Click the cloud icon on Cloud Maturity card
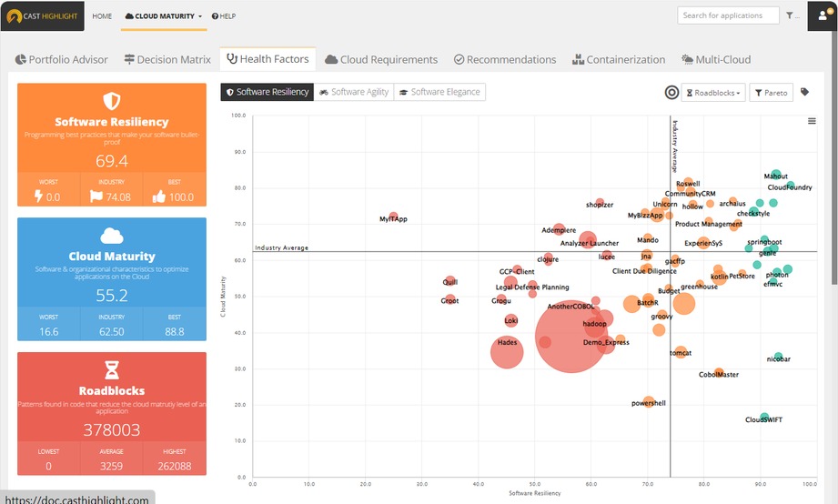Viewport: 838px width, 504px height. 112,236
